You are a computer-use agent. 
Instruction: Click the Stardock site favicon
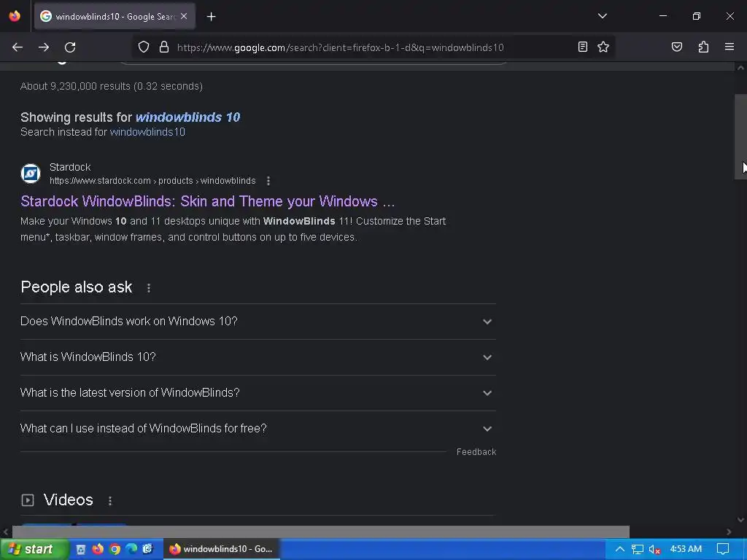point(31,174)
